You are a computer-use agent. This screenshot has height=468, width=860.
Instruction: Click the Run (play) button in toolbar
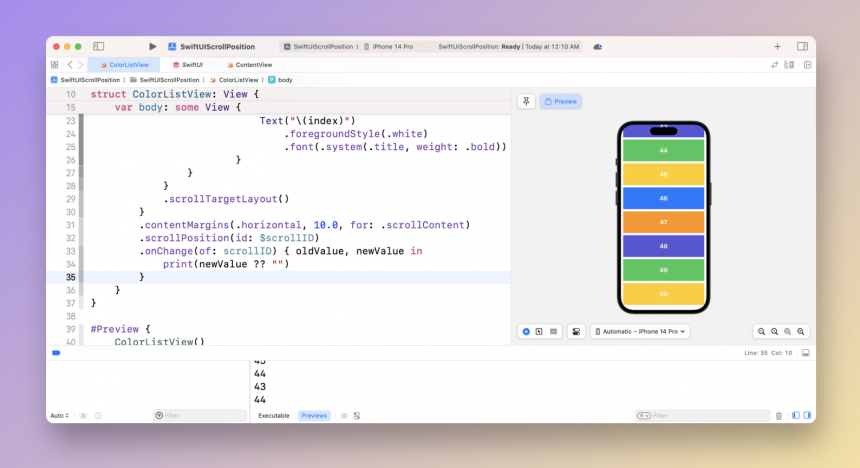point(152,46)
